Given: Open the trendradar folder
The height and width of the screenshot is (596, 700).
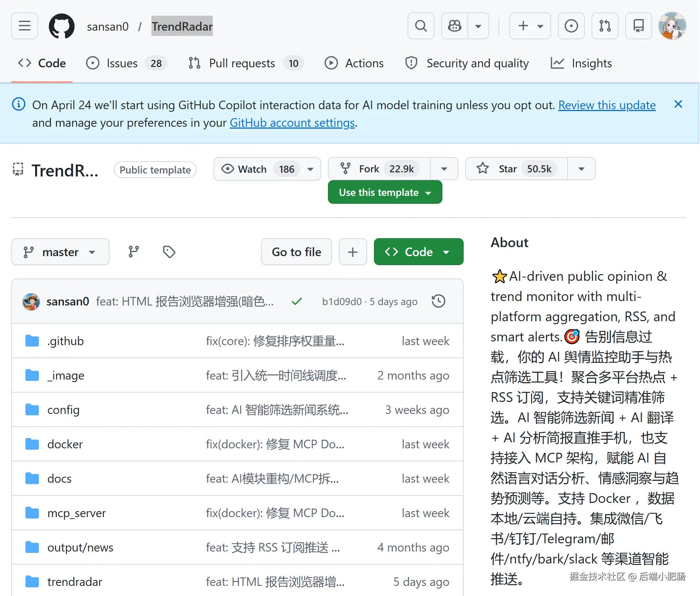Looking at the screenshot, I should [75, 582].
